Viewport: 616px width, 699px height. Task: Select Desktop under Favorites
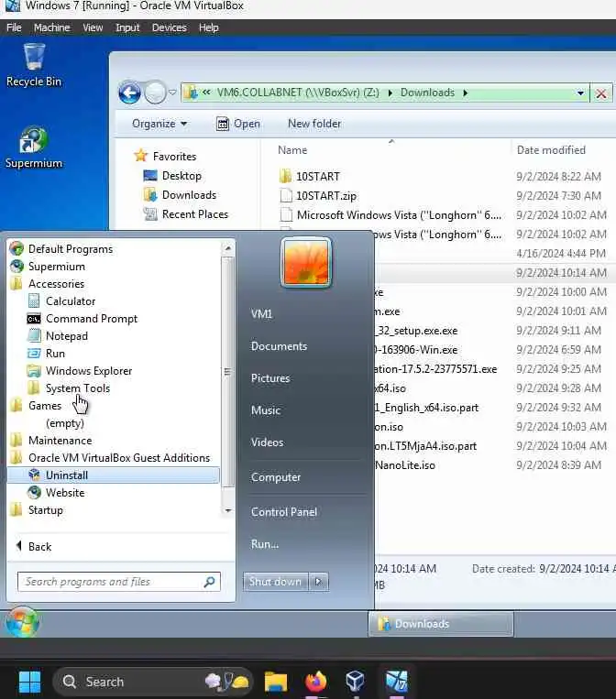click(x=172, y=176)
